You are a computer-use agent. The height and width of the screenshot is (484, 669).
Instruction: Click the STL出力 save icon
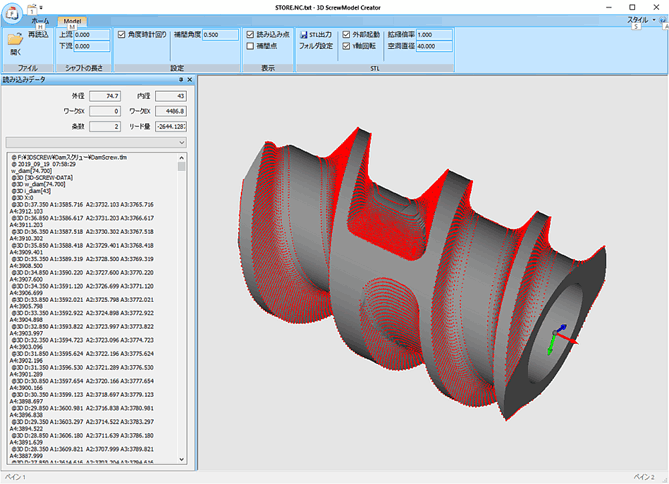(x=305, y=34)
